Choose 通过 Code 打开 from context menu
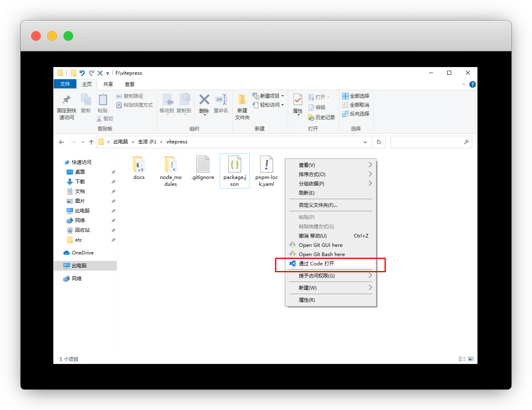This screenshot has width=532, height=410. (x=316, y=264)
